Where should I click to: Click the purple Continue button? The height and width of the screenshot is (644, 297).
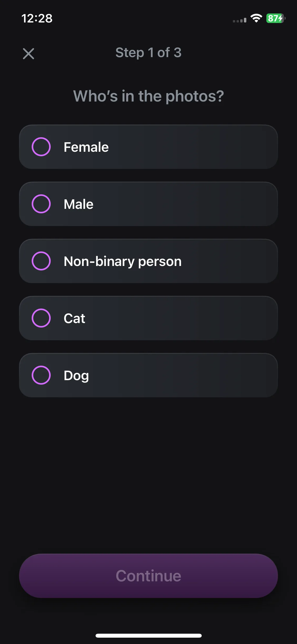pyautogui.click(x=148, y=576)
